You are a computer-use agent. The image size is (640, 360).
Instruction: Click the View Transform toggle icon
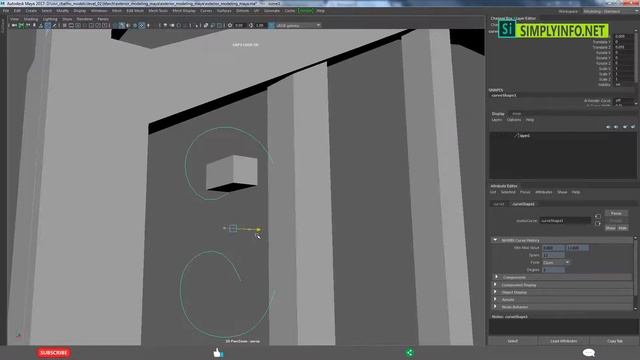click(271, 25)
